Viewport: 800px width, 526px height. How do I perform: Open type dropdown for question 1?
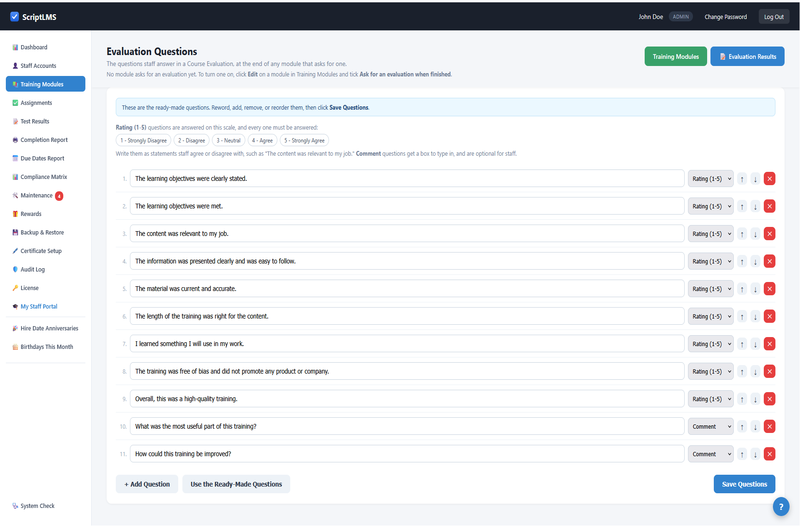[711, 179]
